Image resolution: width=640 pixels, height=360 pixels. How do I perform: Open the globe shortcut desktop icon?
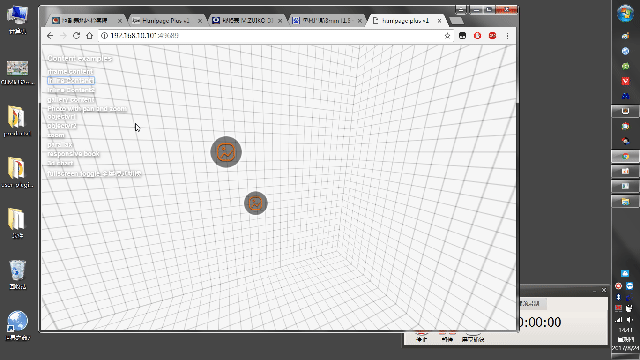point(17,325)
